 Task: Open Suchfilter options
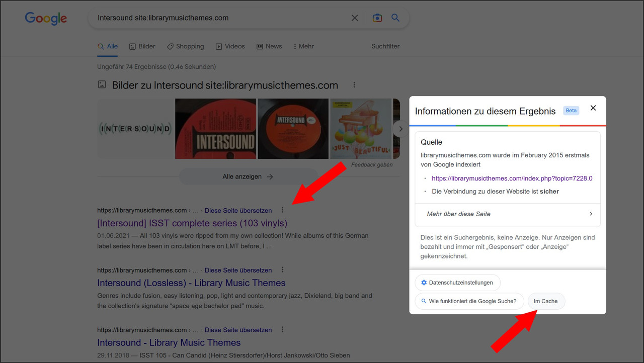[x=385, y=46]
